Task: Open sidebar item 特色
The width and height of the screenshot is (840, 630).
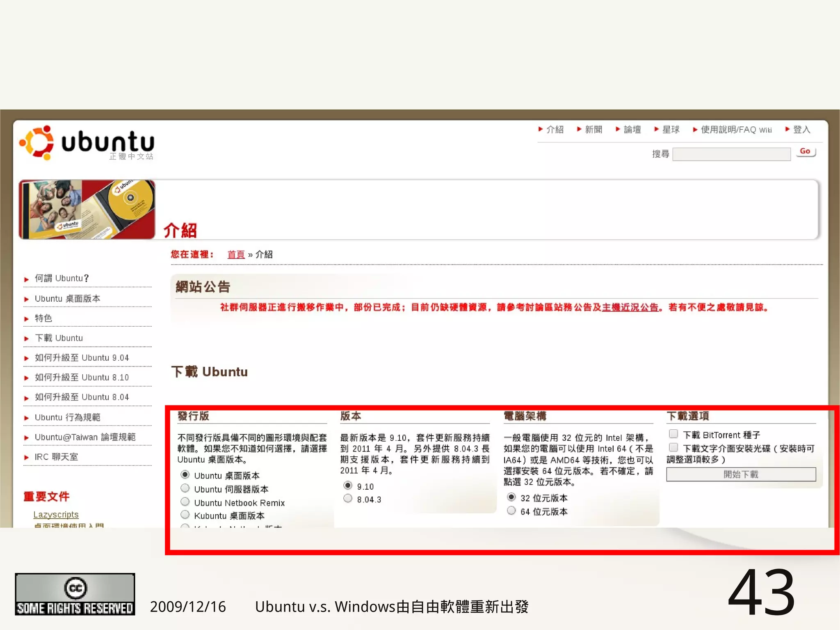Action: 43,318
